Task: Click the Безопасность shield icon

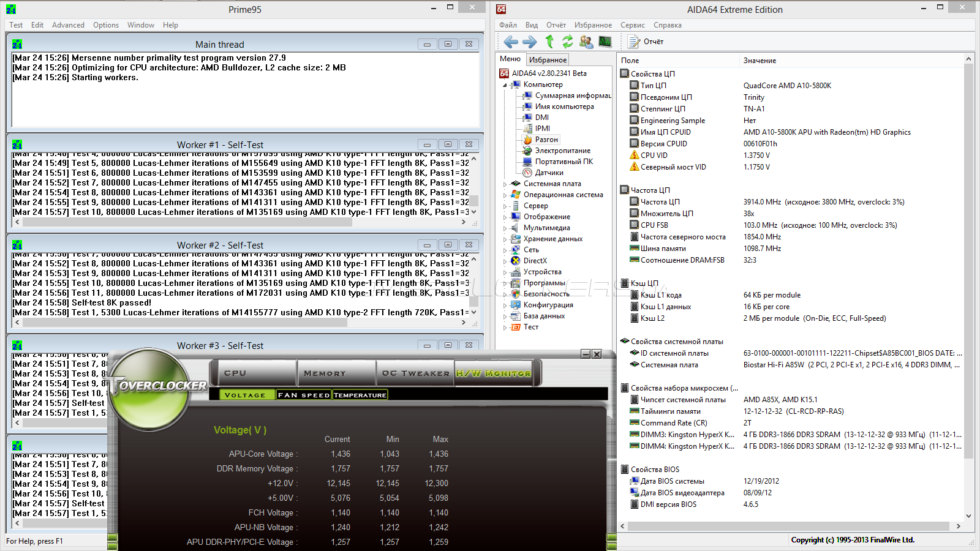Action: tap(516, 294)
